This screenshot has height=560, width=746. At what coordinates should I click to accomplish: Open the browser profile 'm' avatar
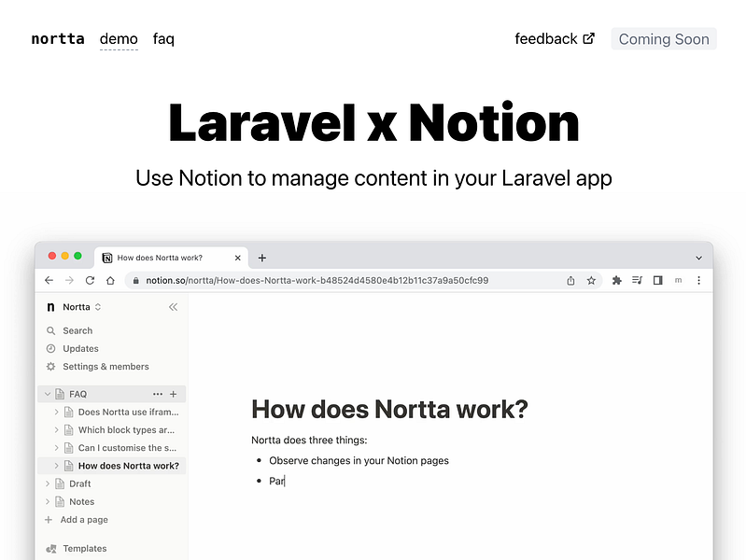[678, 280]
